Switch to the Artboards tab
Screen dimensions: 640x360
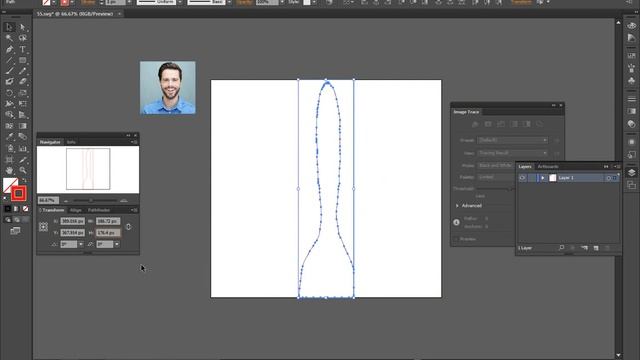548,167
